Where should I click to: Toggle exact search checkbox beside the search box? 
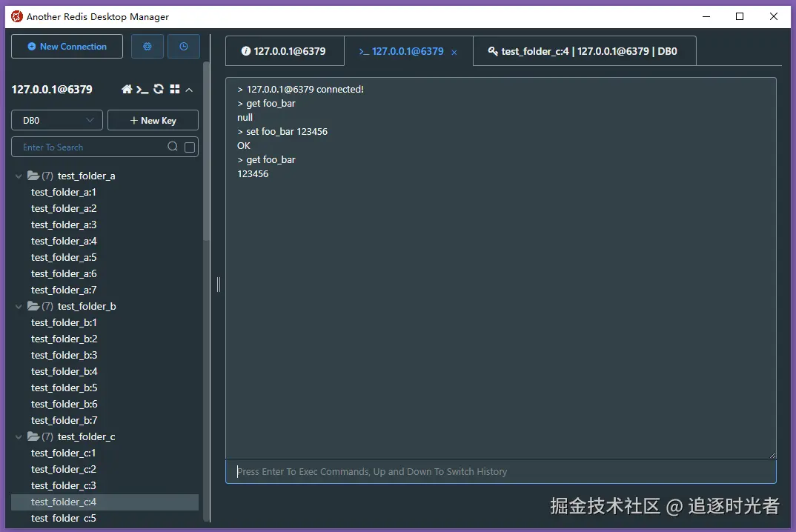coord(190,147)
